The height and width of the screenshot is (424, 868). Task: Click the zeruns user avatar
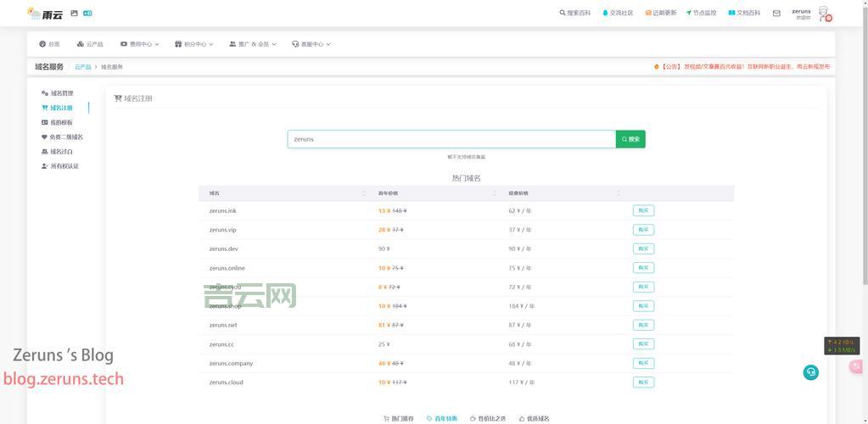click(823, 14)
